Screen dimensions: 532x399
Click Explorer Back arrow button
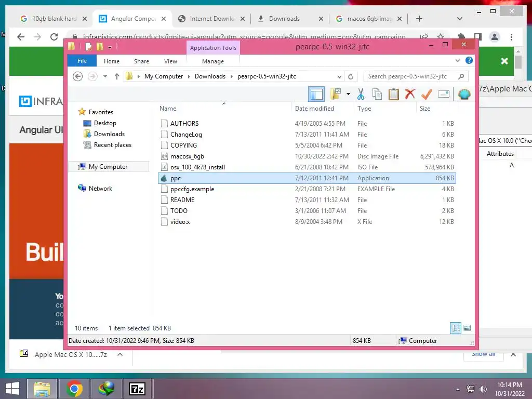pyautogui.click(x=78, y=76)
